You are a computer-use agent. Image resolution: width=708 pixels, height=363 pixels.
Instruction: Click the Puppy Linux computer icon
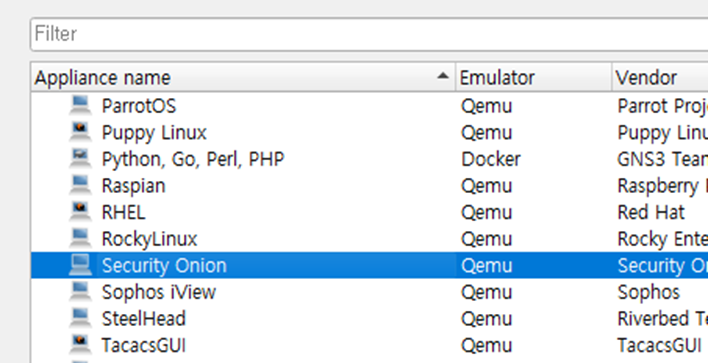tap(80, 132)
